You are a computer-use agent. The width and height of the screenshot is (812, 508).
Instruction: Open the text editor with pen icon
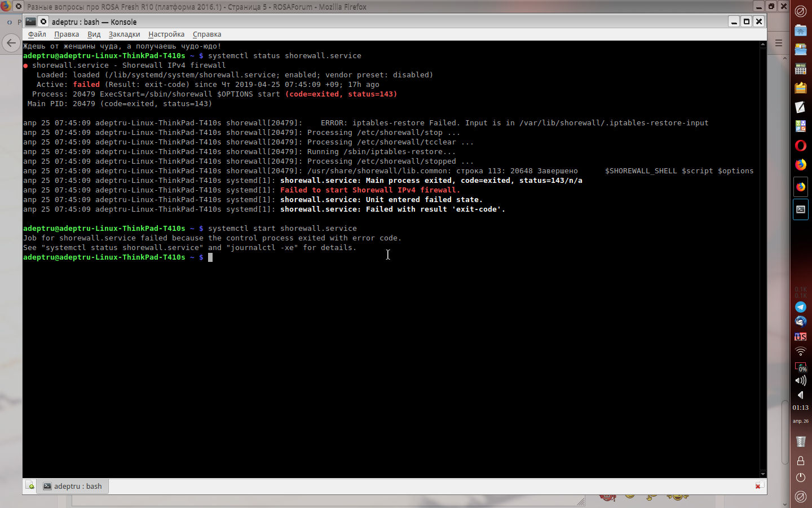(x=800, y=107)
